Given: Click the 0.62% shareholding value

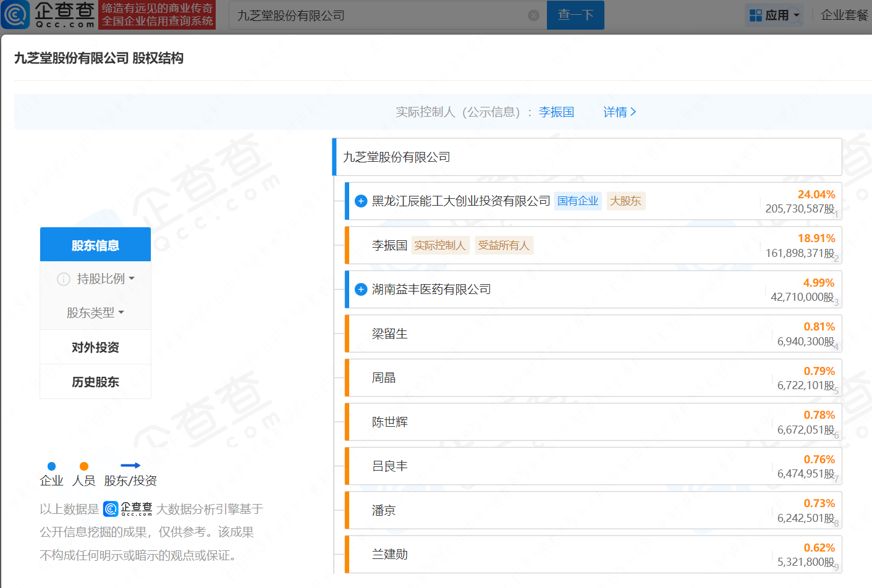Looking at the screenshot, I should click(819, 548).
